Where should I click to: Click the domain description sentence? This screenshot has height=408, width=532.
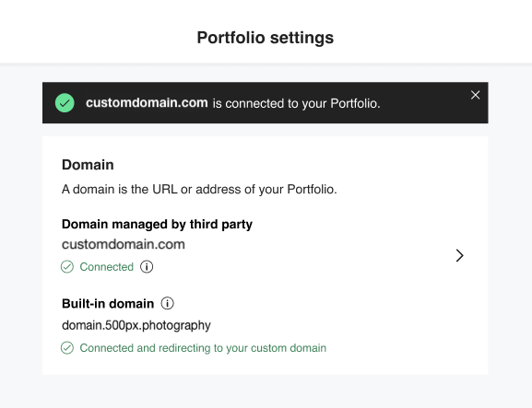[x=199, y=190]
